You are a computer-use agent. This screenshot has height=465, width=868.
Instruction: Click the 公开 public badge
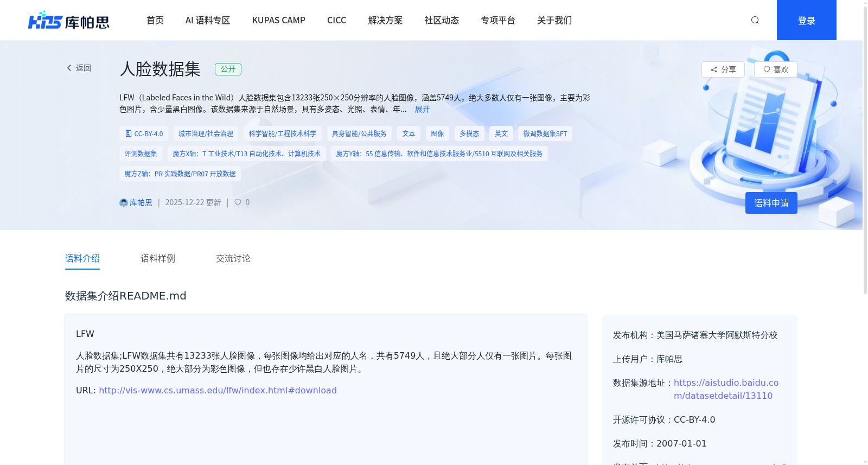228,69
